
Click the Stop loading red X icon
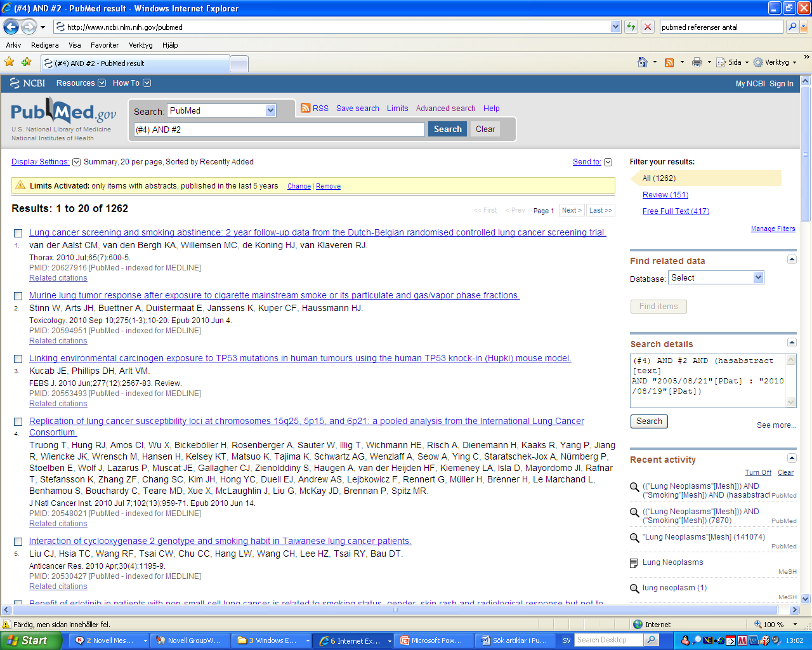[647, 27]
